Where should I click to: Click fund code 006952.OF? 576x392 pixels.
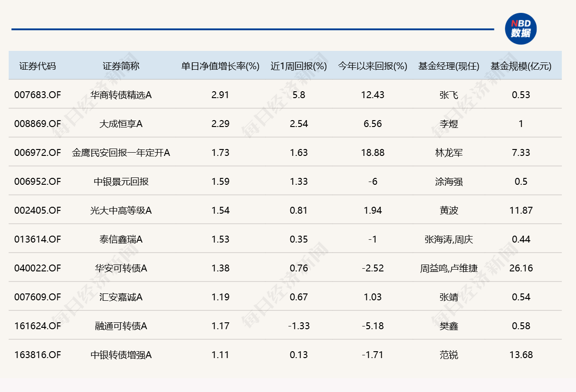pyautogui.click(x=38, y=182)
